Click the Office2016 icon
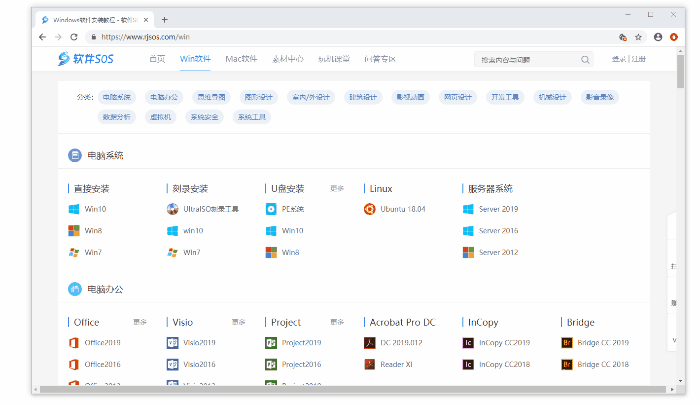Image resolution: width=700 pixels, height=405 pixels. (74, 364)
